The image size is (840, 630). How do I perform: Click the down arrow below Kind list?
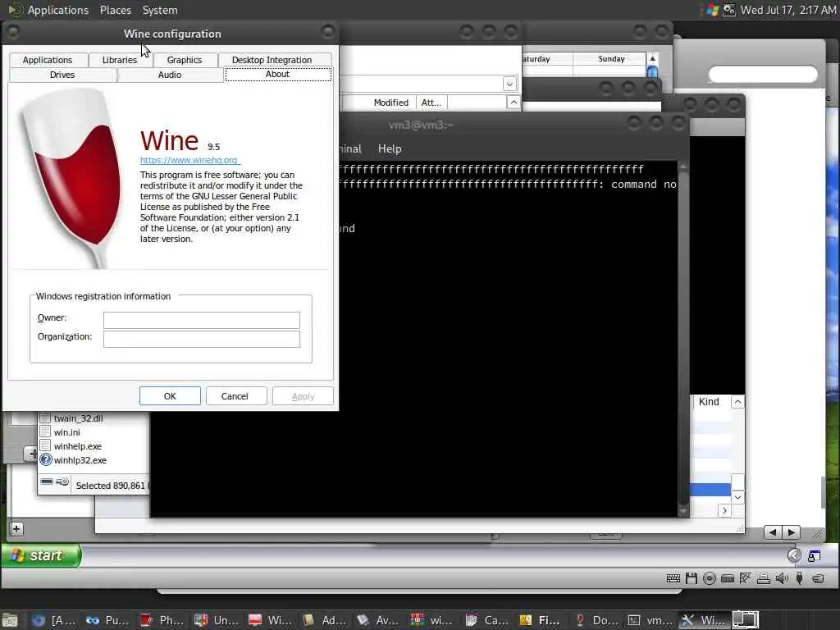[737, 497]
